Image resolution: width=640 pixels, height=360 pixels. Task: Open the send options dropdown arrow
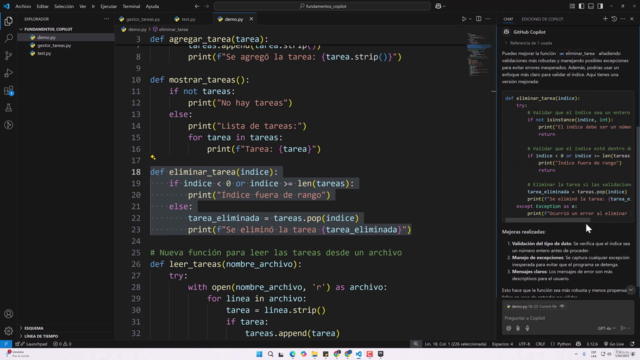629,328
